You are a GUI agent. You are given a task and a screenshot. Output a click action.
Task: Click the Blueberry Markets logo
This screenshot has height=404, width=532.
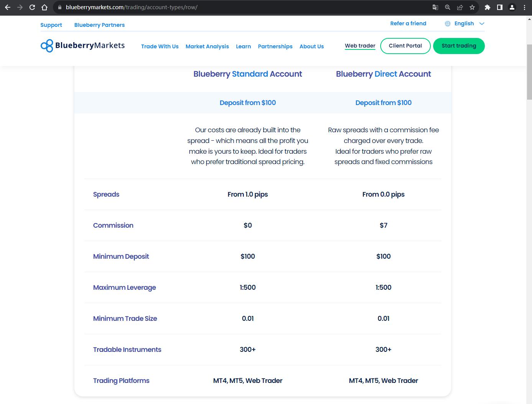83,46
